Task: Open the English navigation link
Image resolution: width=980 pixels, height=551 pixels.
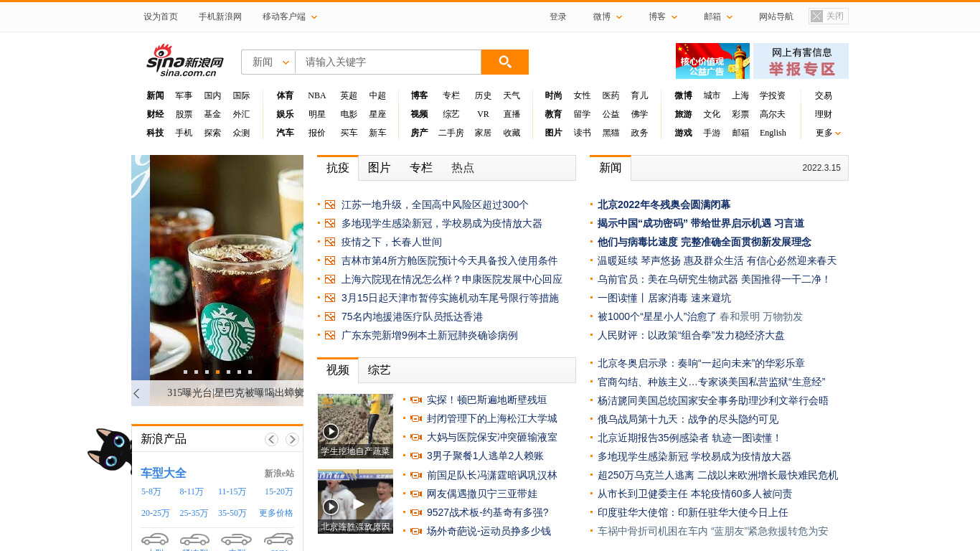Action: [773, 133]
